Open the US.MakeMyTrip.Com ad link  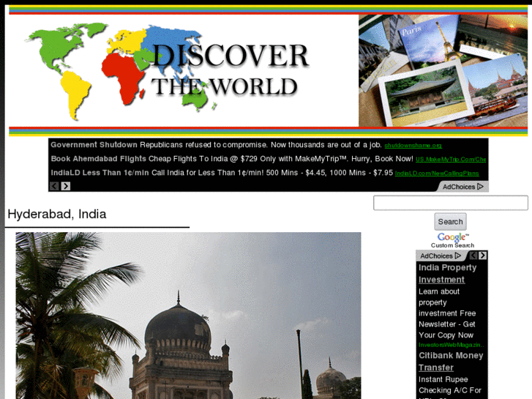pyautogui.click(x=451, y=160)
